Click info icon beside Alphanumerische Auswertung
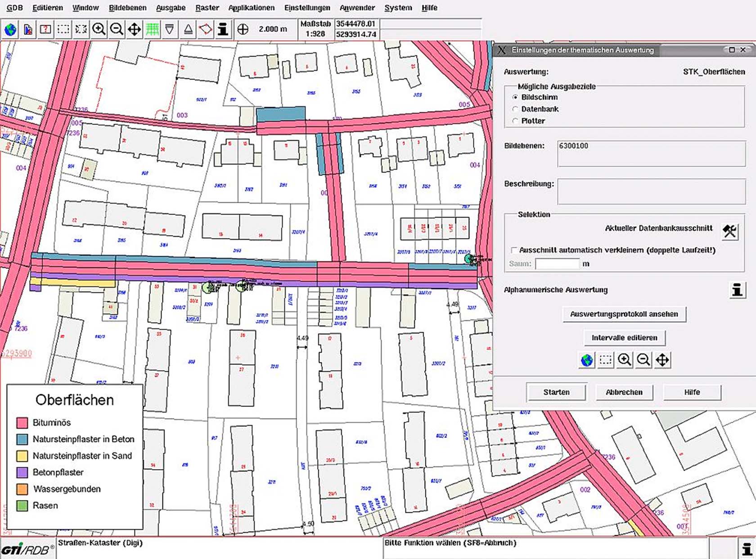The image size is (756, 559). (737, 290)
